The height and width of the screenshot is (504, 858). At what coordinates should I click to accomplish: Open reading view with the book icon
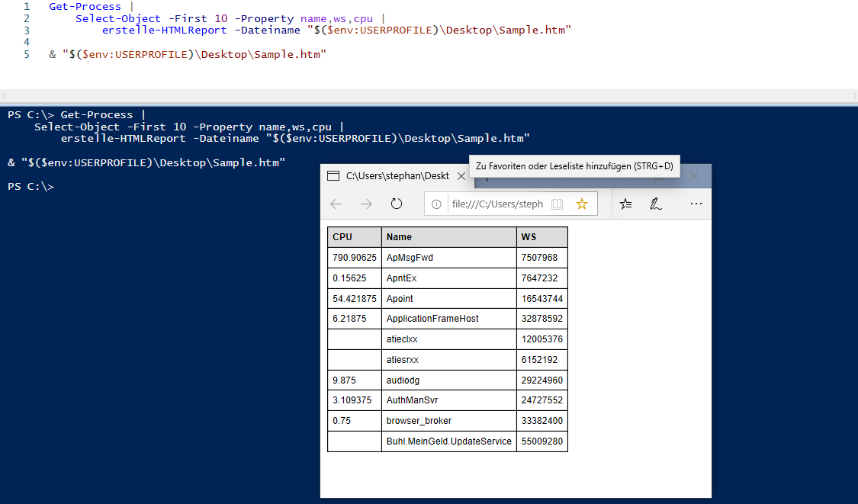point(560,204)
